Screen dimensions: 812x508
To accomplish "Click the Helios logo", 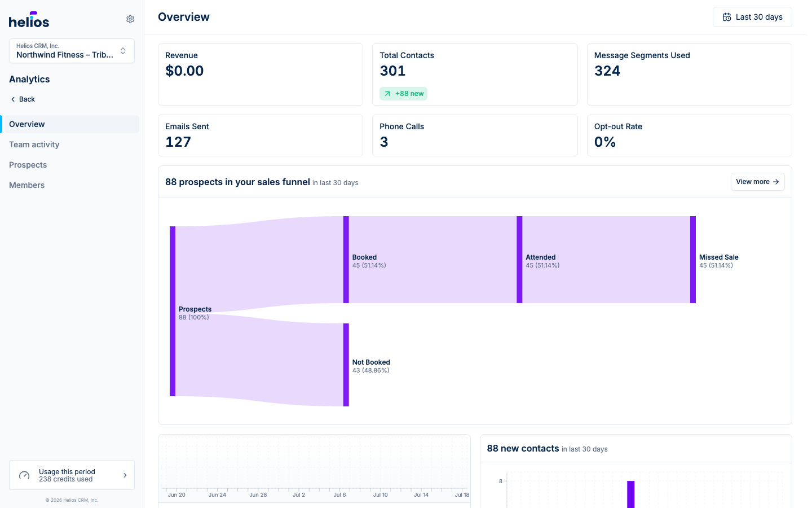I will [x=29, y=20].
